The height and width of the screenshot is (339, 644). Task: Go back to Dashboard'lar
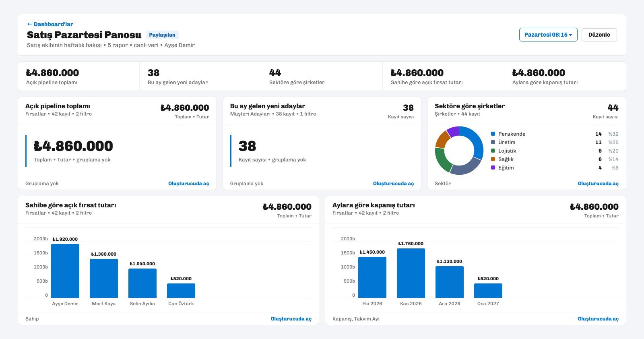(x=50, y=24)
